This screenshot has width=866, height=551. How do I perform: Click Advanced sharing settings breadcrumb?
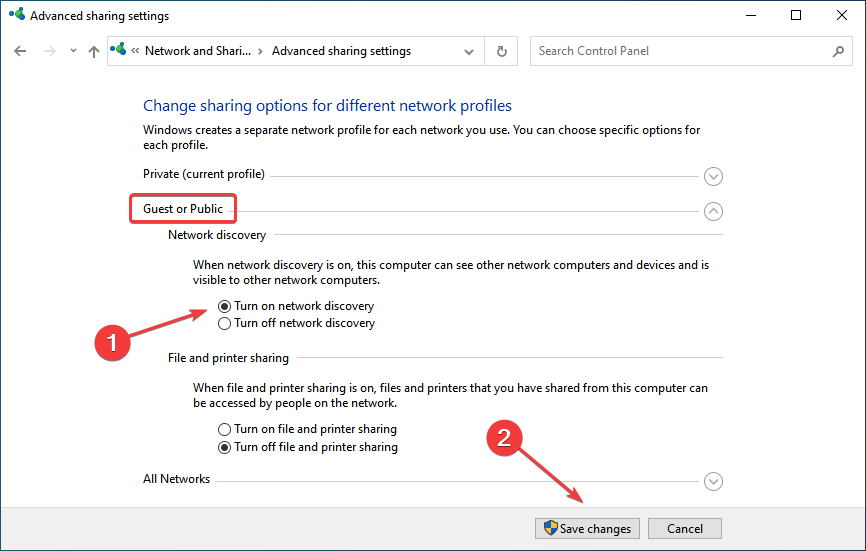point(341,51)
